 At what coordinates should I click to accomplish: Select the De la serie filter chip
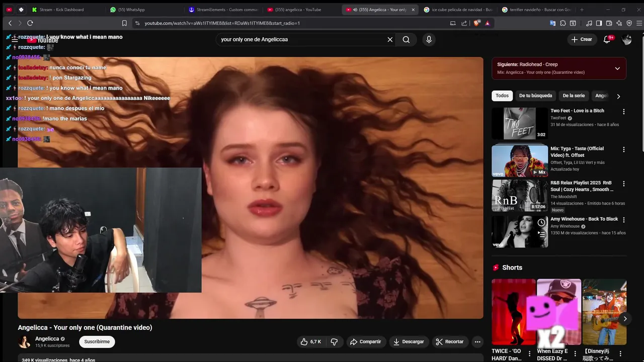pos(574,96)
